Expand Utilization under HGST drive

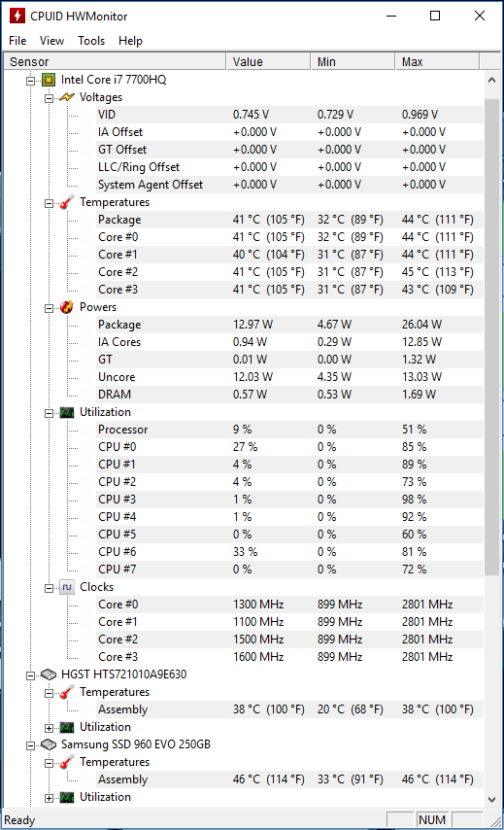point(50,728)
